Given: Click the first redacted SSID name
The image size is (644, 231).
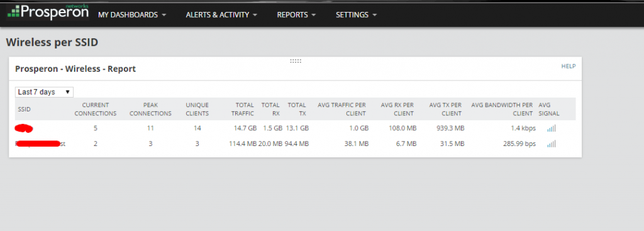Looking at the screenshot, I should 24,128.
